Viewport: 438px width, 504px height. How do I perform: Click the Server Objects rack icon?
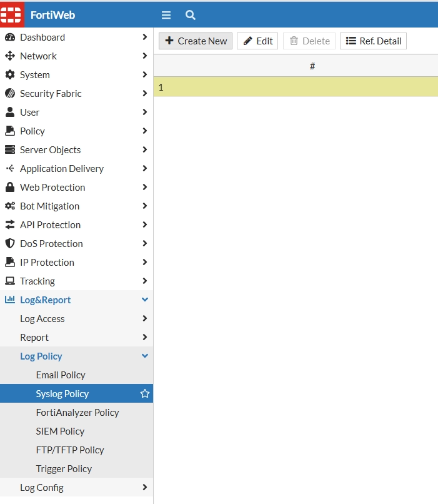(x=10, y=150)
